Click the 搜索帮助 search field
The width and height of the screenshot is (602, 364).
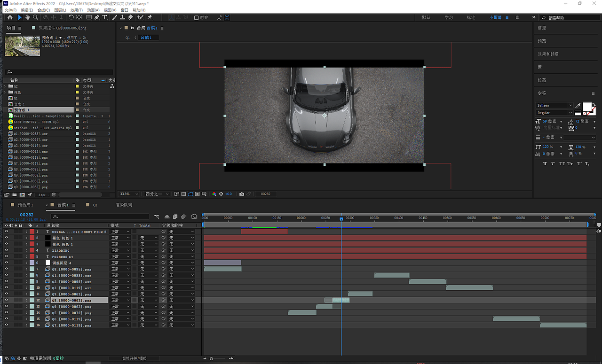coord(570,18)
